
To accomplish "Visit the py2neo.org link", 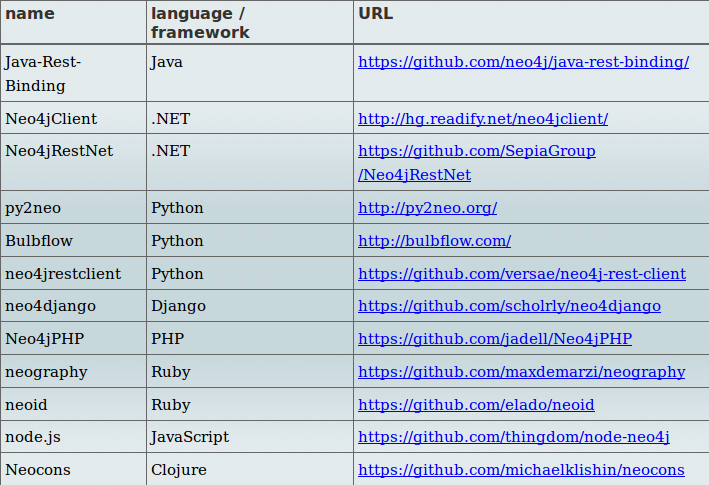I will pos(427,208).
